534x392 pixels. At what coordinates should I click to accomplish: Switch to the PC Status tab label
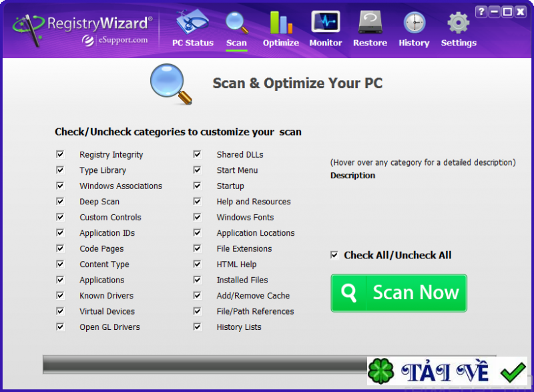[193, 43]
